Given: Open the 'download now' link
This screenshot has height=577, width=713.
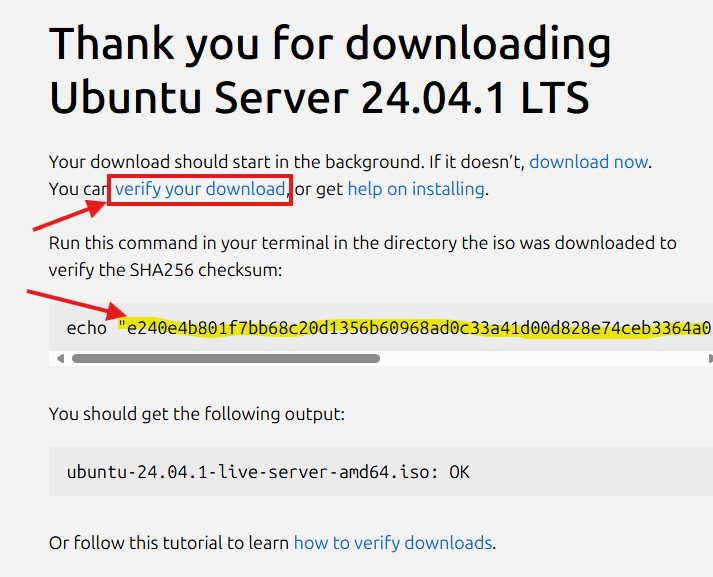Looking at the screenshot, I should point(589,162).
